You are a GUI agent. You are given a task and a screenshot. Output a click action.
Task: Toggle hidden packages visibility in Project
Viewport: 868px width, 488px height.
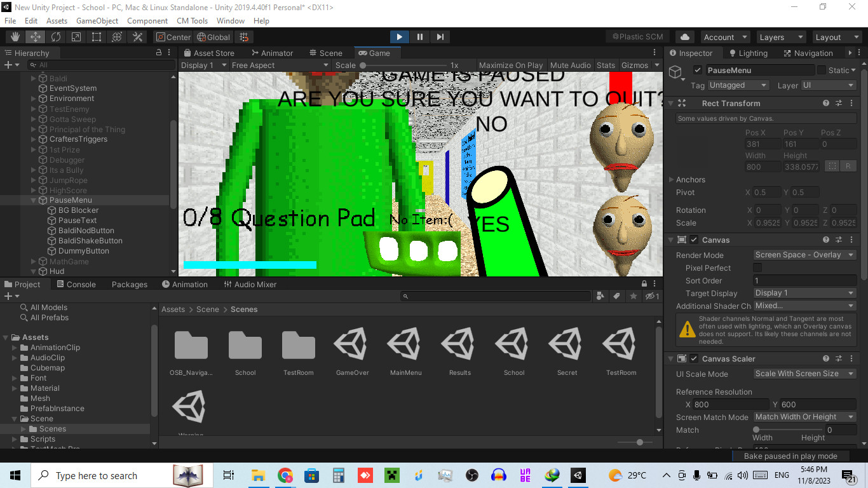click(x=651, y=296)
